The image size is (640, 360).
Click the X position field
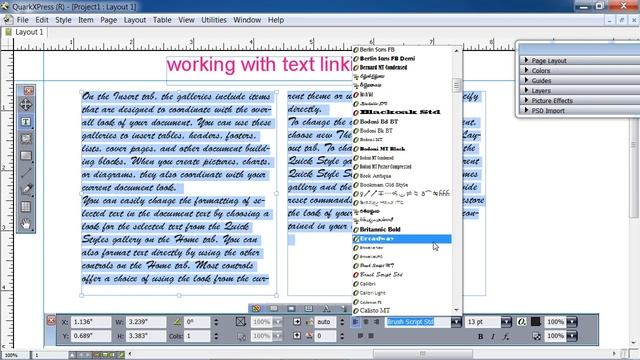click(x=91, y=322)
